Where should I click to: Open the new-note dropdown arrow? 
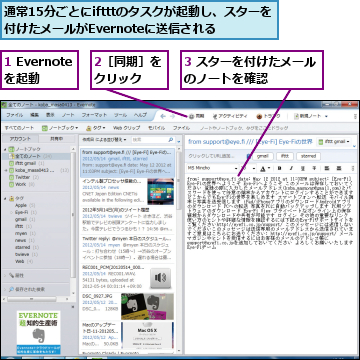pos(326,116)
